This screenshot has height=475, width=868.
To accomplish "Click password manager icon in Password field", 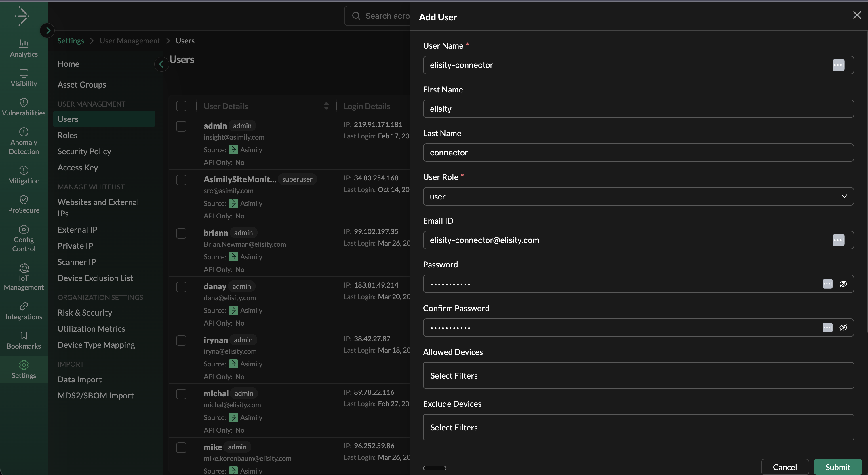I will 827,284.
